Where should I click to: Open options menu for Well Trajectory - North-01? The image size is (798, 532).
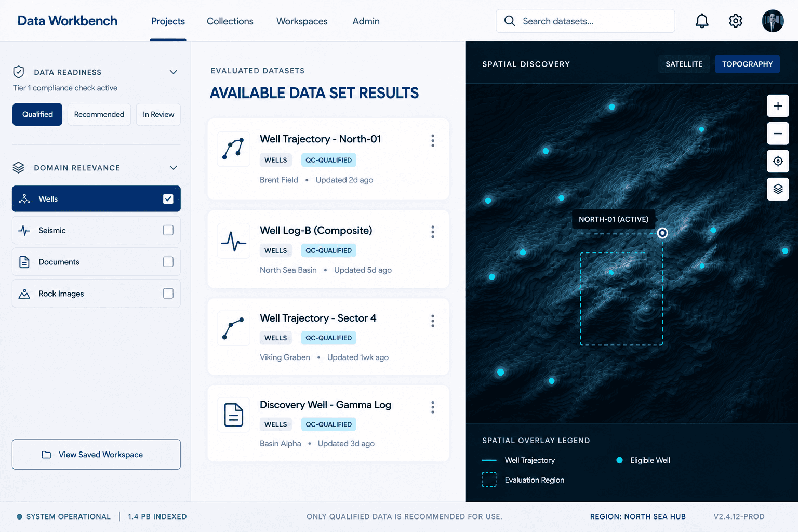pyautogui.click(x=433, y=141)
